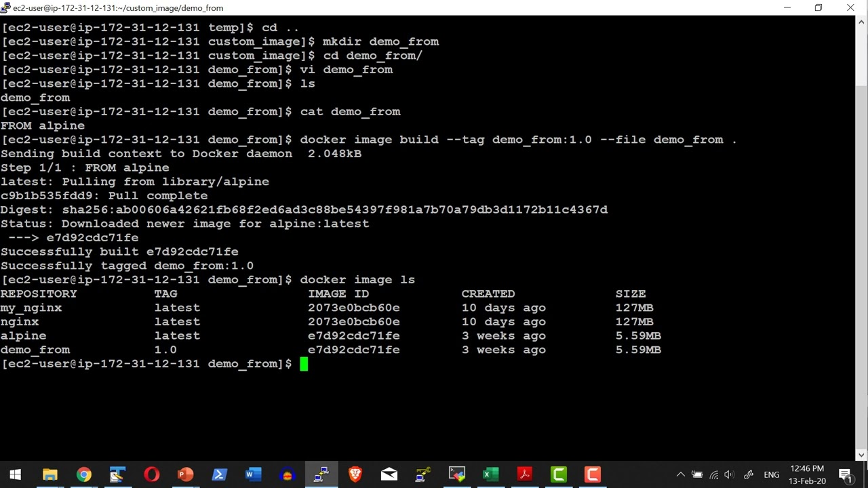Open the pen workspace tray icon
The width and height of the screenshot is (868, 488).
pyautogui.click(x=749, y=474)
